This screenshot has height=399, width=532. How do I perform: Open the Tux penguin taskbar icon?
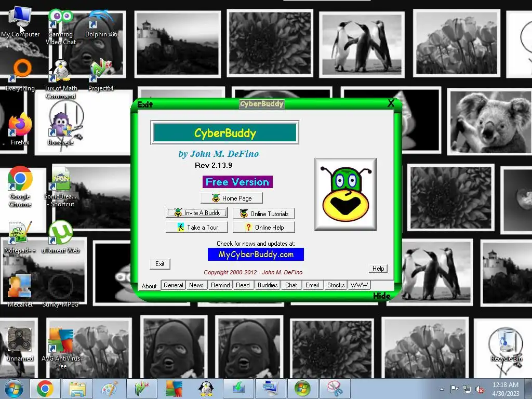coord(206,389)
